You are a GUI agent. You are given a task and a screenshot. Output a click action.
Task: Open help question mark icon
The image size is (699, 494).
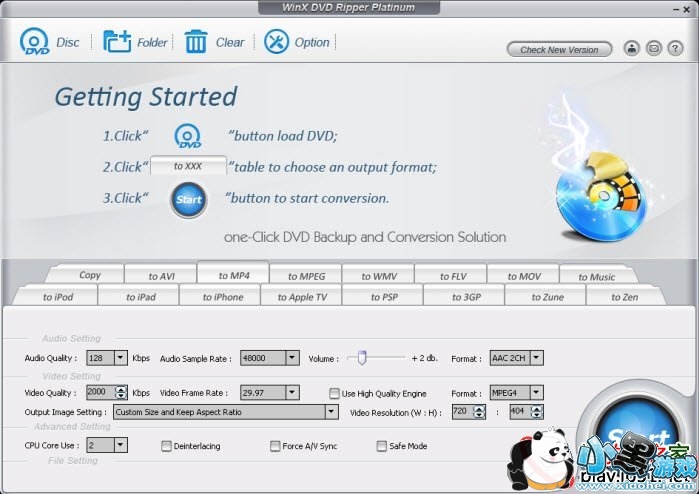point(675,48)
